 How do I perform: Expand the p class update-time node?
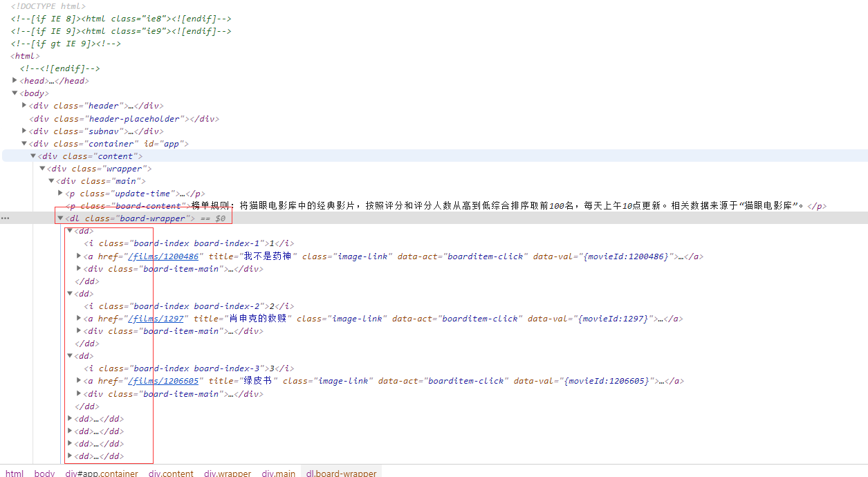tap(60, 193)
